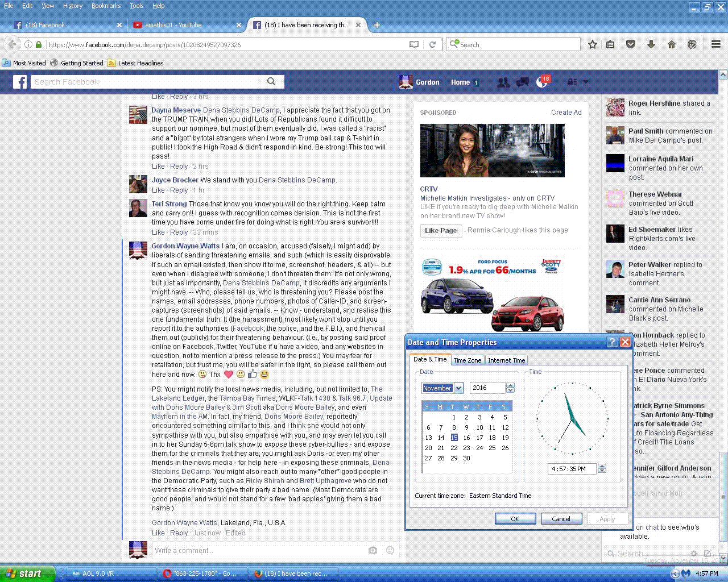
Task: Switch to the Time Zone tab
Action: (x=467, y=360)
